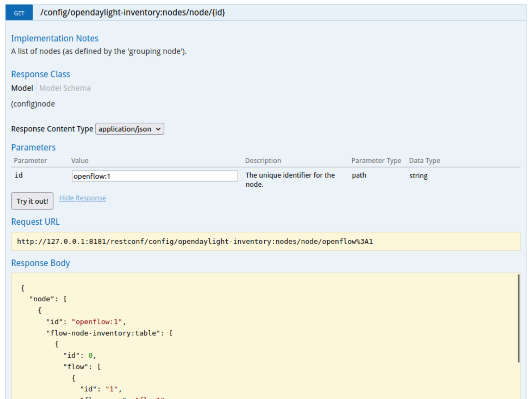Open the Response Content Type dropdown
The width and height of the screenshot is (532, 399).
[x=129, y=129]
